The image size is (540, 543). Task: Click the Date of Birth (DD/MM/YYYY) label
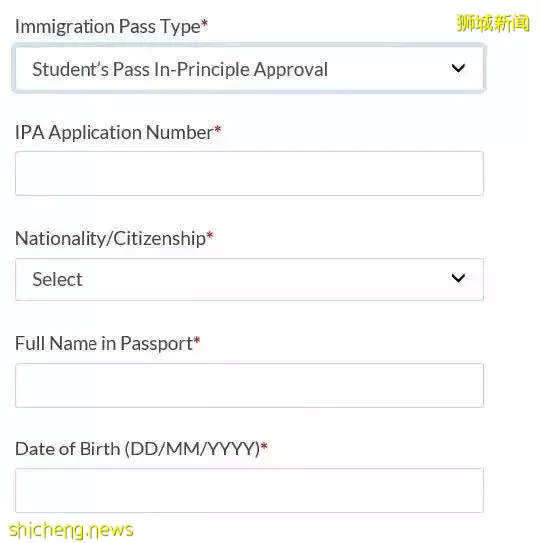tap(138, 449)
